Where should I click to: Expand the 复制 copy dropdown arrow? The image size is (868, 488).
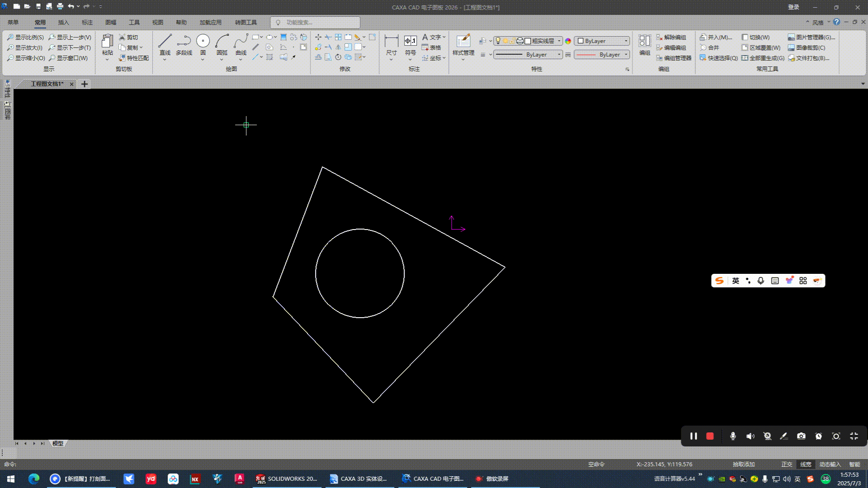141,47
